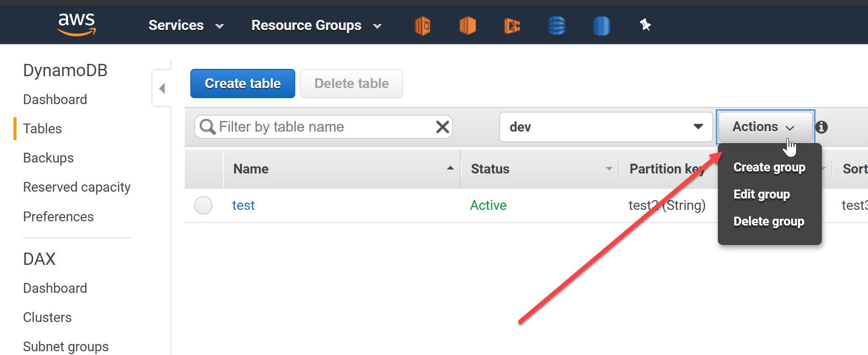868x355 pixels.
Task: Open Backups in the sidebar
Action: [x=48, y=158]
